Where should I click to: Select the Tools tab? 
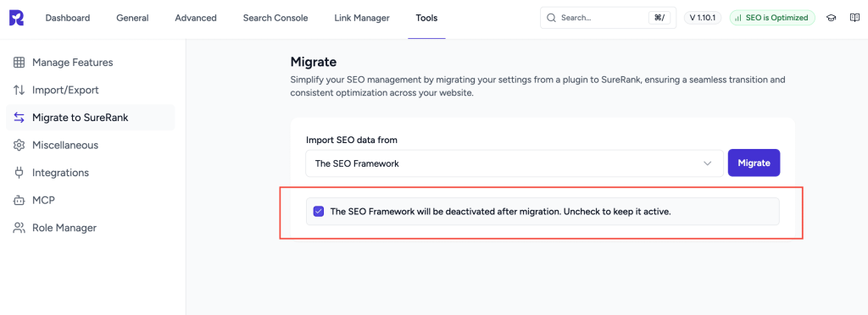[x=427, y=19]
